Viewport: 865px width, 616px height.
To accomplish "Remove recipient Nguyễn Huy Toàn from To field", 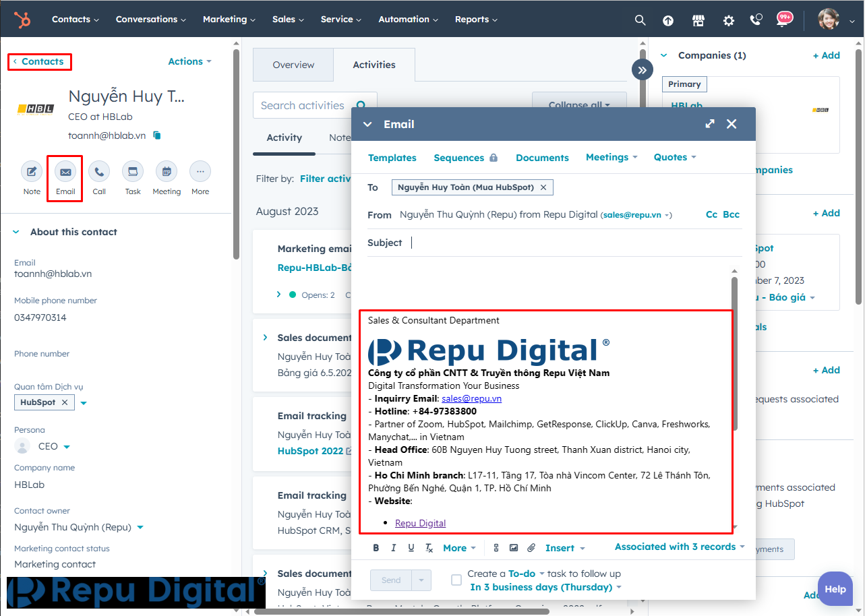I will click(x=543, y=187).
